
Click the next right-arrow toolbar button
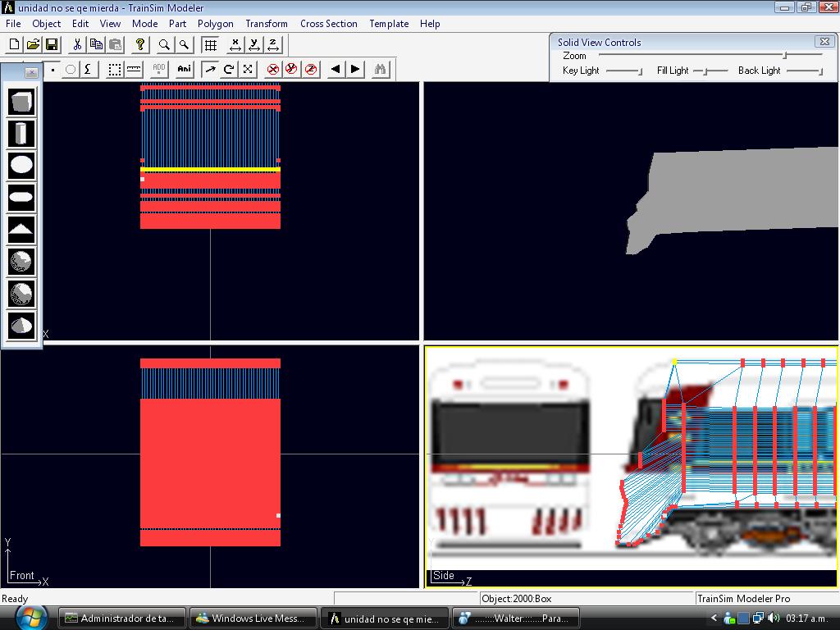(355, 69)
